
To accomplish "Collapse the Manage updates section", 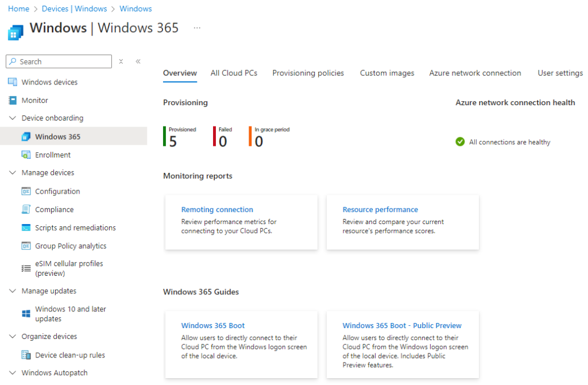I will [13, 291].
